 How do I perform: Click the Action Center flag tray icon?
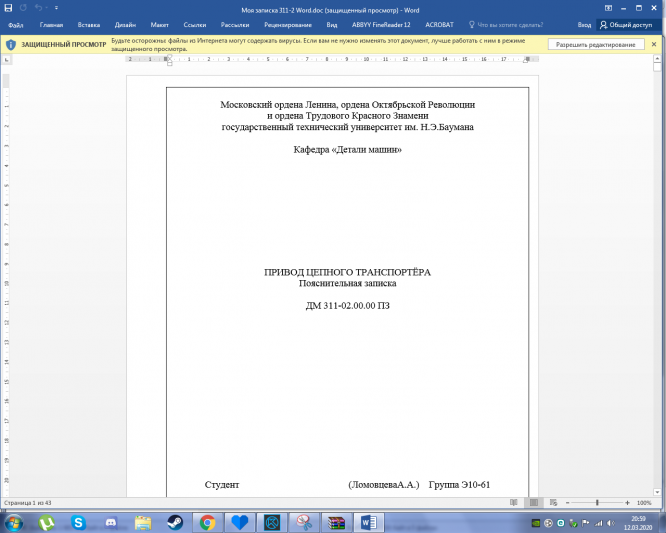pyautogui.click(x=585, y=523)
